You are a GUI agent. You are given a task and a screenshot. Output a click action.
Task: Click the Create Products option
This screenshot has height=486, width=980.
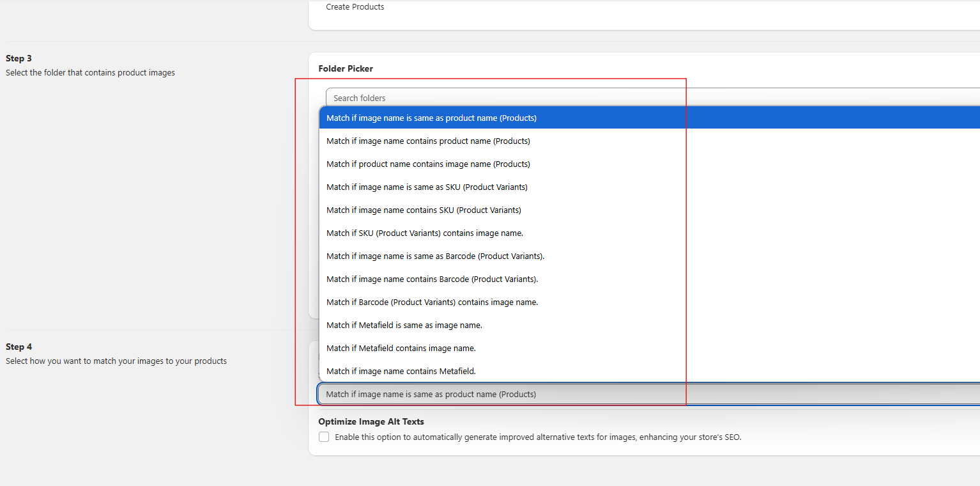pos(355,7)
